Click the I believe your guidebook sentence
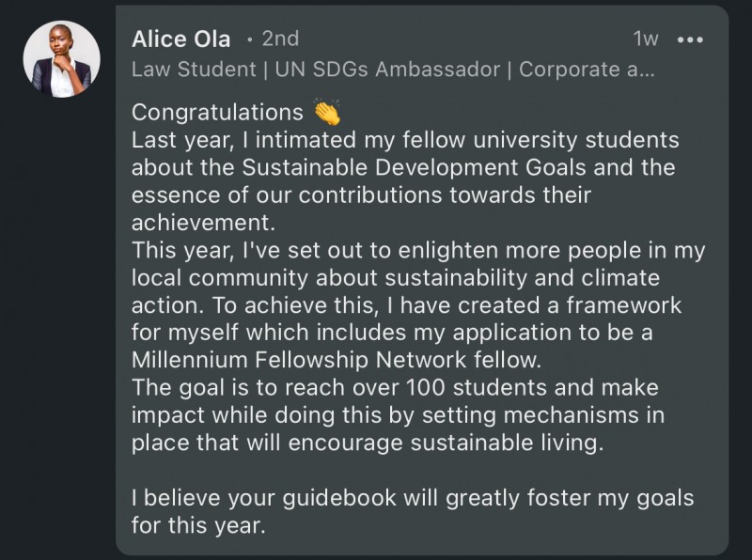 tap(413, 511)
